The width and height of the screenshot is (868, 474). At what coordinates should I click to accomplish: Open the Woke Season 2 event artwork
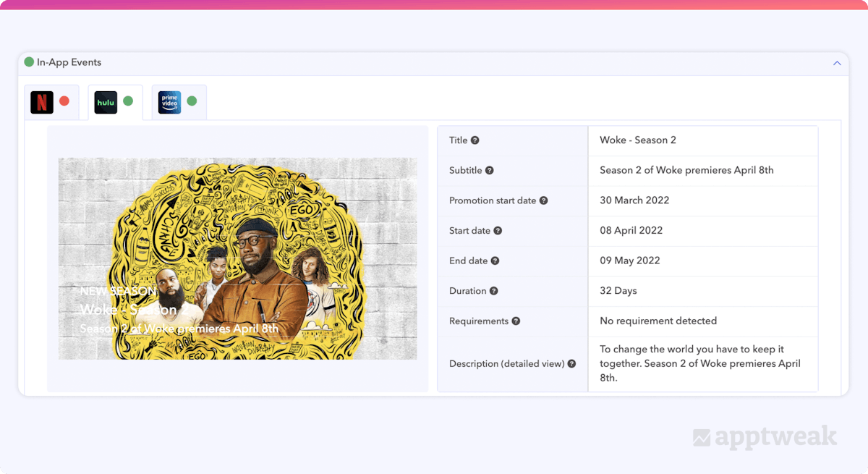[238, 258]
